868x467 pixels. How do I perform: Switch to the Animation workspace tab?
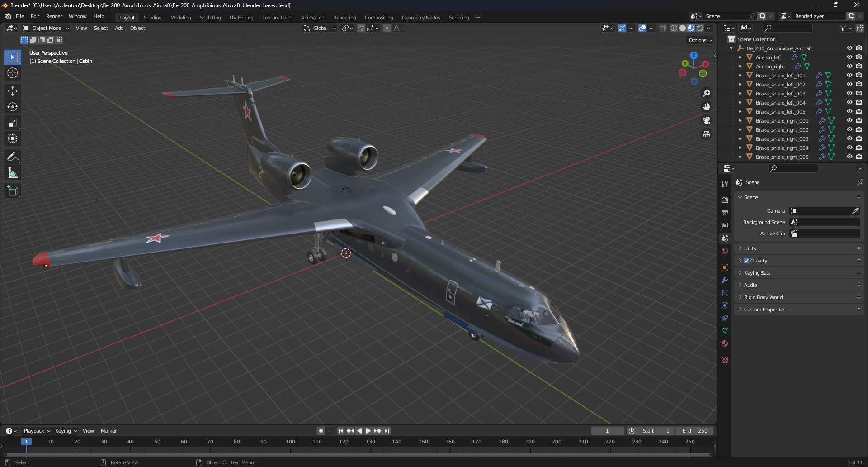pos(312,18)
